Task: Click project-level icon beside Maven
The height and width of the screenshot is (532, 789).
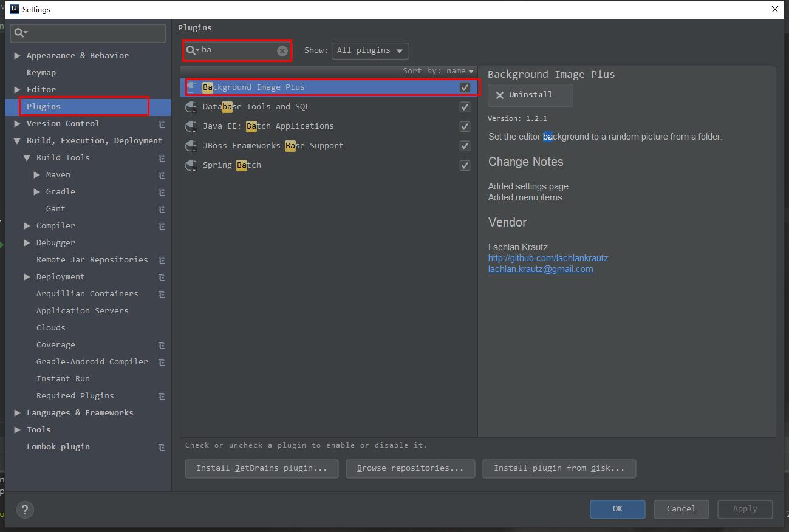Action: 162,175
